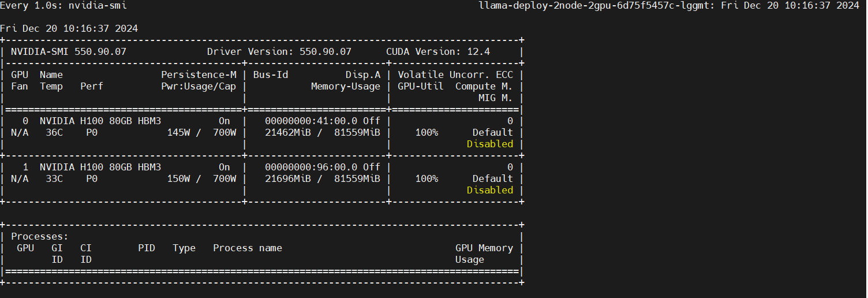868x298 pixels.
Task: Click the yellow Disabled MIG status for GPU 0
Action: pyautogui.click(x=489, y=144)
